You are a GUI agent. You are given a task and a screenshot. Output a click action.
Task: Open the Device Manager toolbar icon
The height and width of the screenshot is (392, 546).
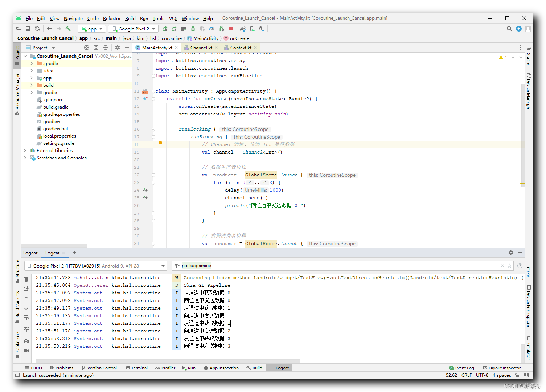[252, 29]
